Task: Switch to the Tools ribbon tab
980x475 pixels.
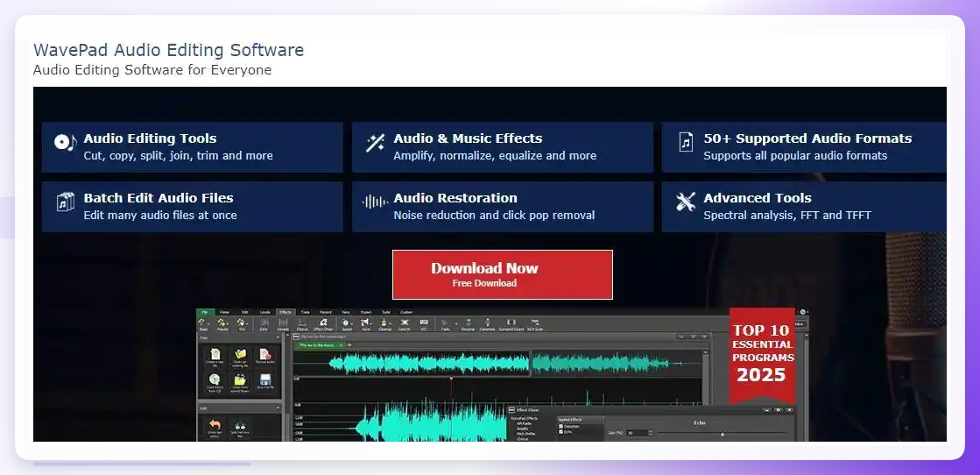Action: (305, 312)
